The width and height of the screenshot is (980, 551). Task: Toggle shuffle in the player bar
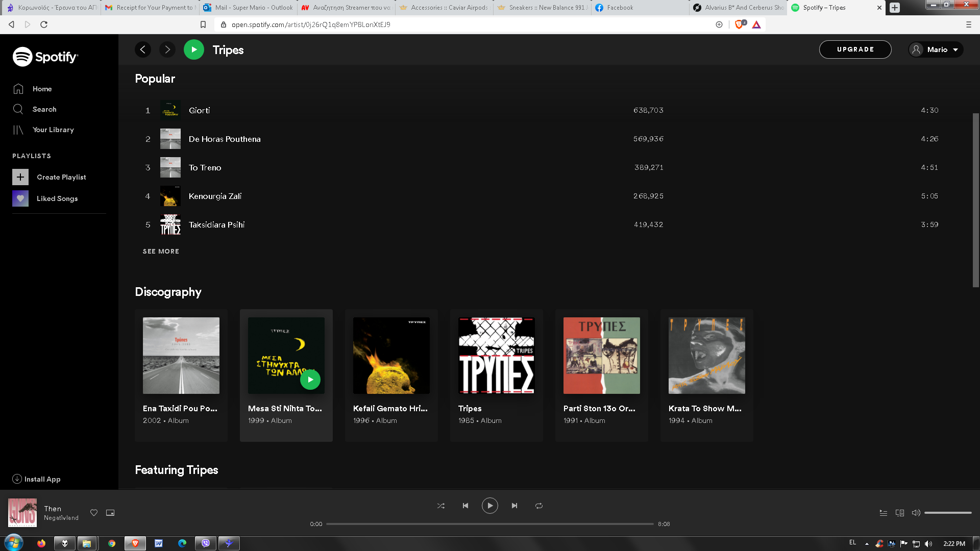[441, 506]
